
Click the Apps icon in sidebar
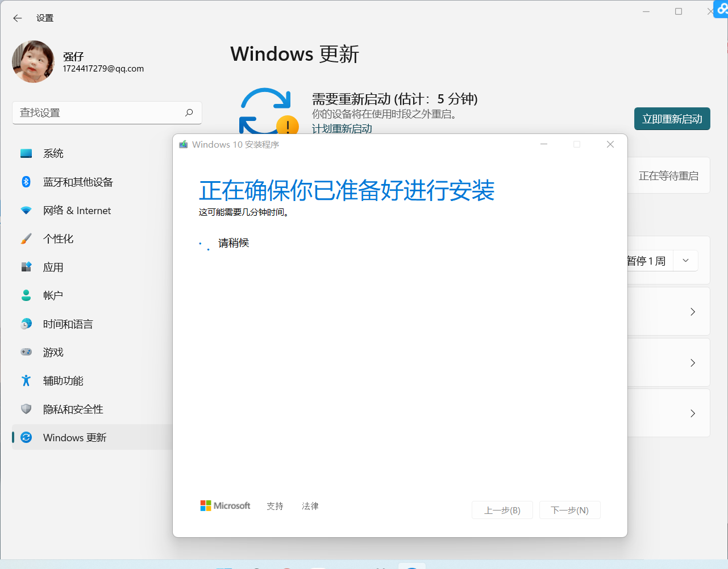26,267
